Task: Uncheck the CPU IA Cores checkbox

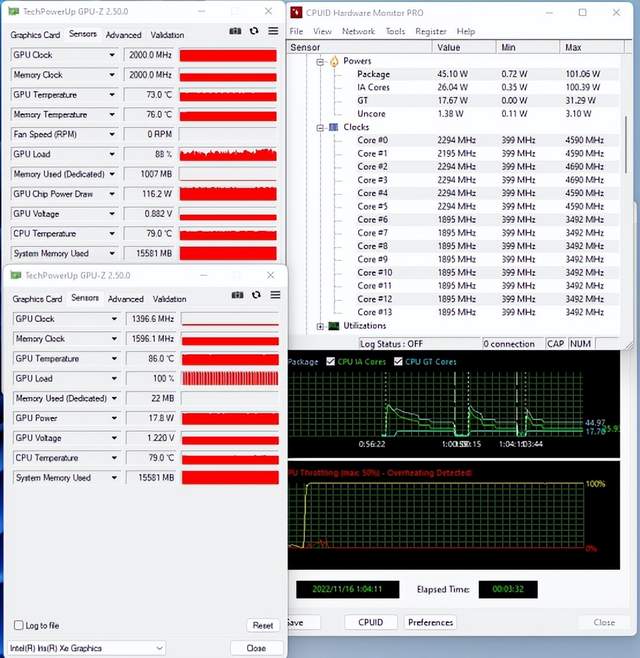Action: [331, 361]
